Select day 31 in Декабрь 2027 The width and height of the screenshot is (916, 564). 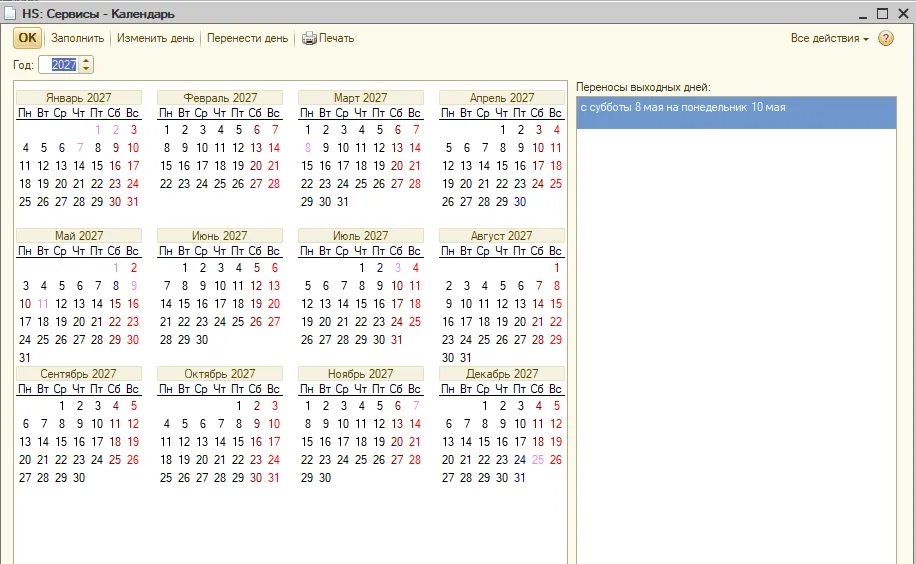520,478
